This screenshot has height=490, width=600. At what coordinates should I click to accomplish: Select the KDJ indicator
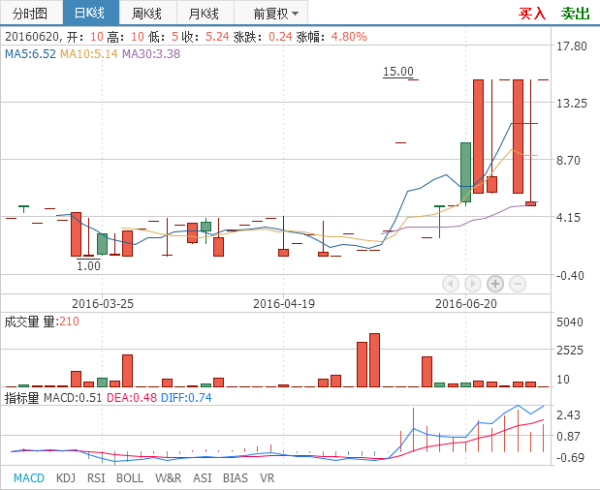pyautogui.click(x=65, y=478)
